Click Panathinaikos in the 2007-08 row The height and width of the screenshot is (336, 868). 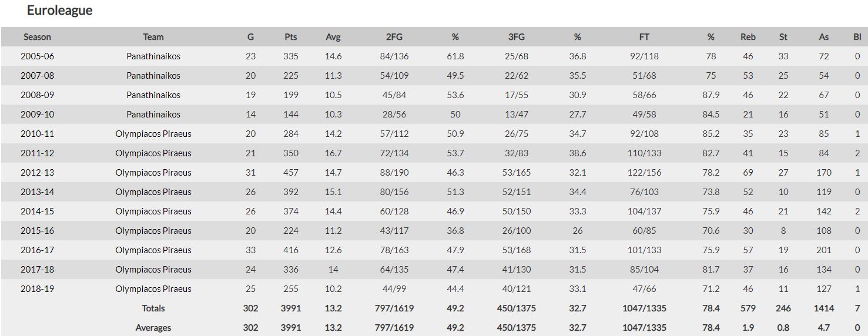point(153,76)
